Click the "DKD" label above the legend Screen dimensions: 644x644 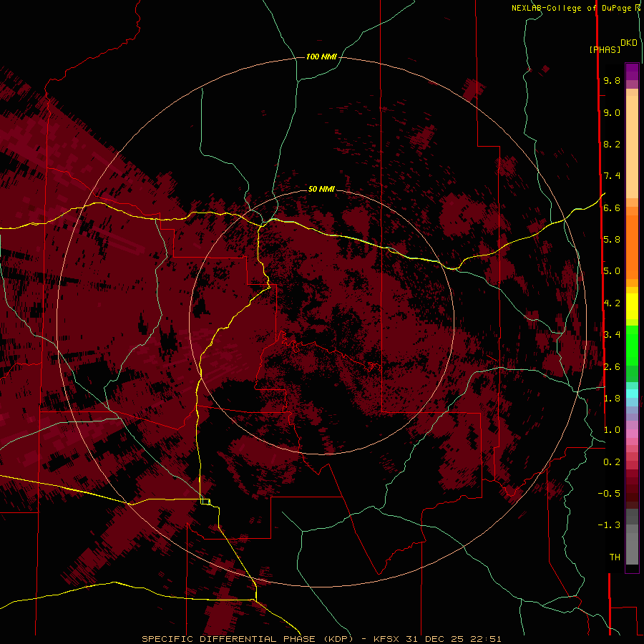coord(629,43)
